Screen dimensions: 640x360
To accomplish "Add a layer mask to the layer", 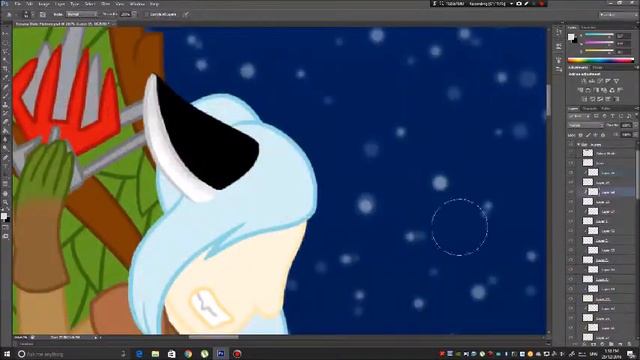I will [x=594, y=345].
